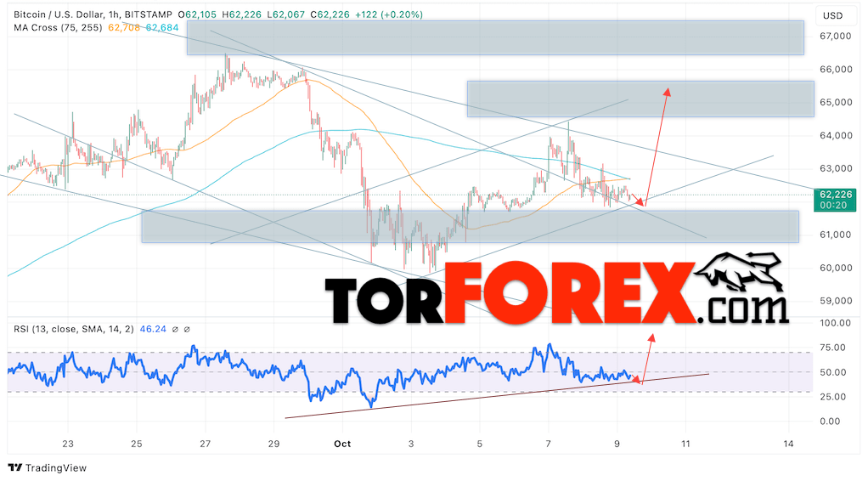Click the 67,000 price axis label

click(x=836, y=36)
